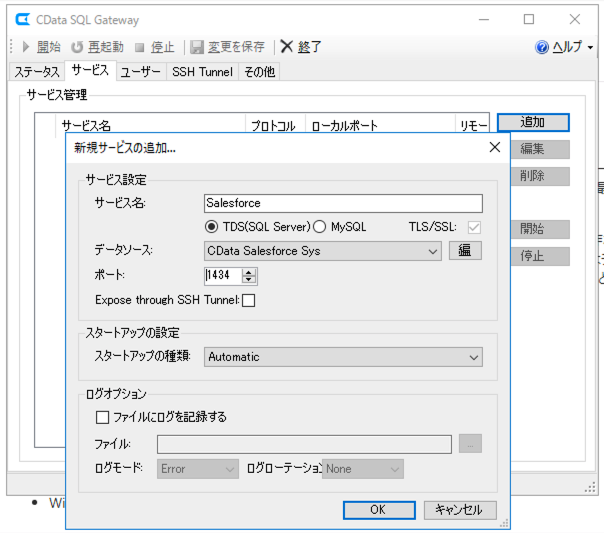Screen dimensions: 604x533
Task: Select the MySQL radio button
Action: (x=319, y=227)
